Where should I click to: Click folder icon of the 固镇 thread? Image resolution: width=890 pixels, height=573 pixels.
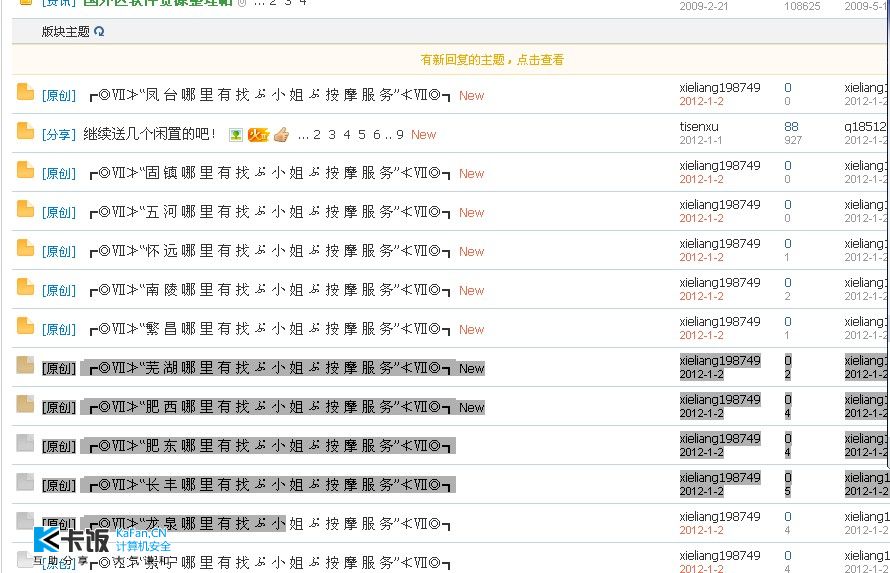[25, 170]
